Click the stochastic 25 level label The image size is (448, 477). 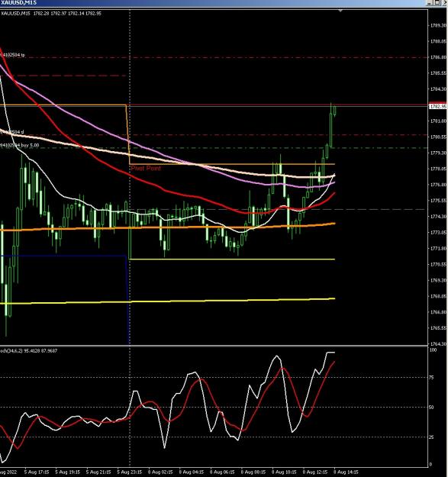(x=431, y=437)
